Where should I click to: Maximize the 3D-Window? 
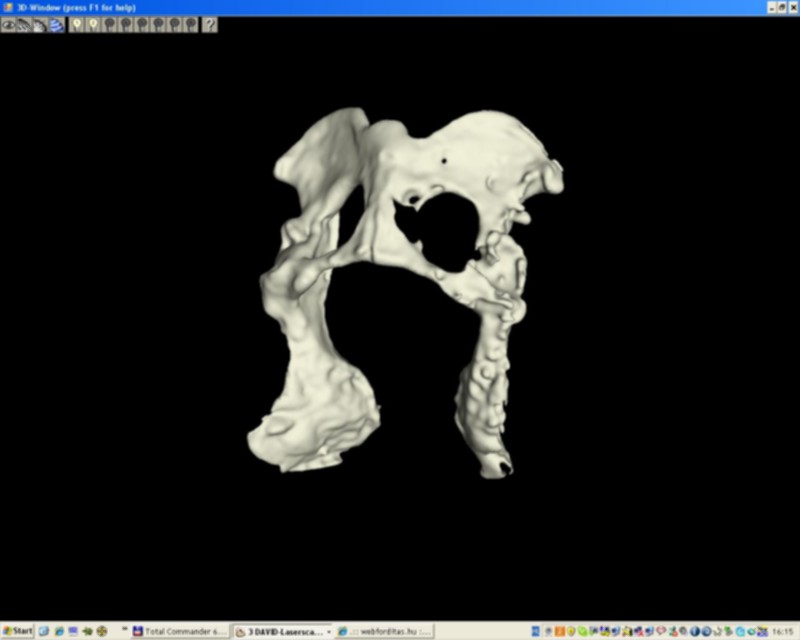coord(782,7)
